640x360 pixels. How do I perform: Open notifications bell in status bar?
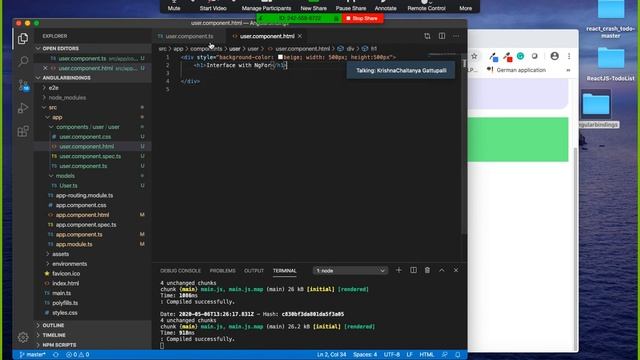coord(458,355)
